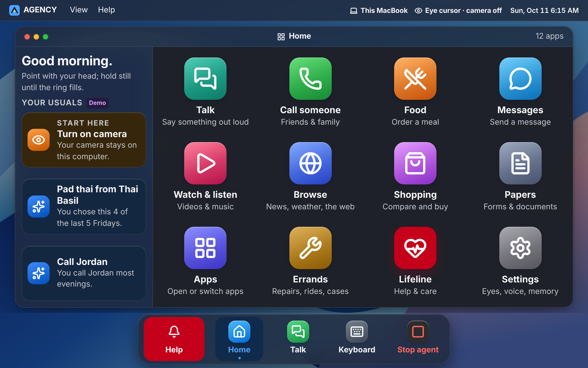588x368 pixels.
Task: Open Watch & listen videos app
Action: coord(205,163)
